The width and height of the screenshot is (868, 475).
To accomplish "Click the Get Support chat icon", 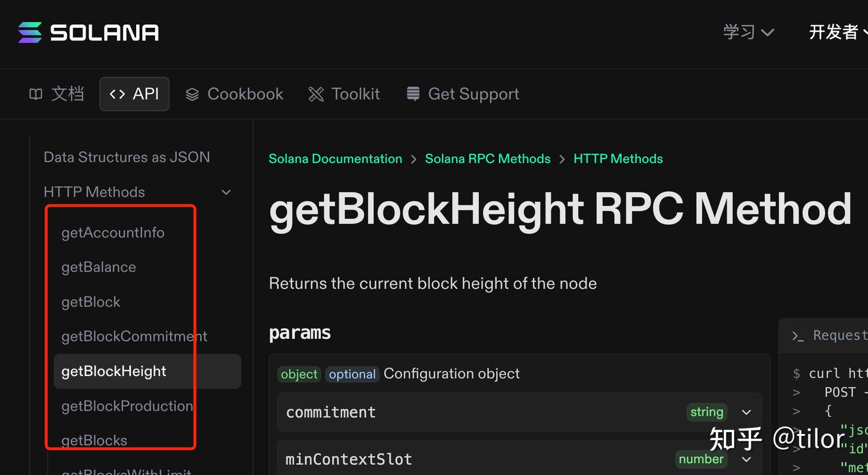I will 413,94.
